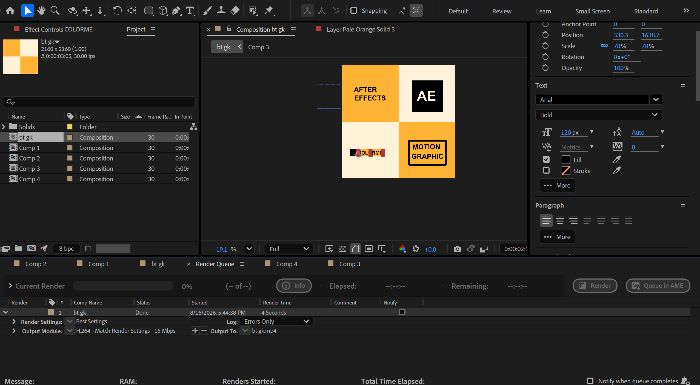Click the Queue in AME button
The image size is (700, 385).
658,285
